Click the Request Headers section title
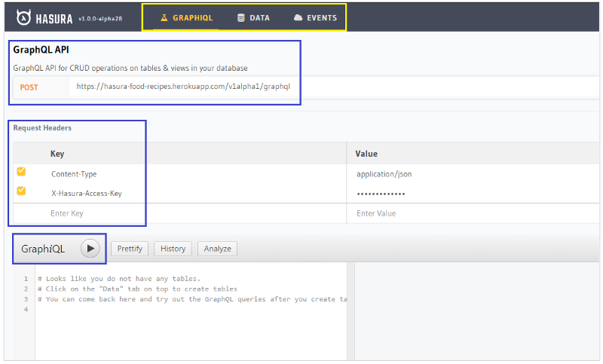 [x=42, y=128]
